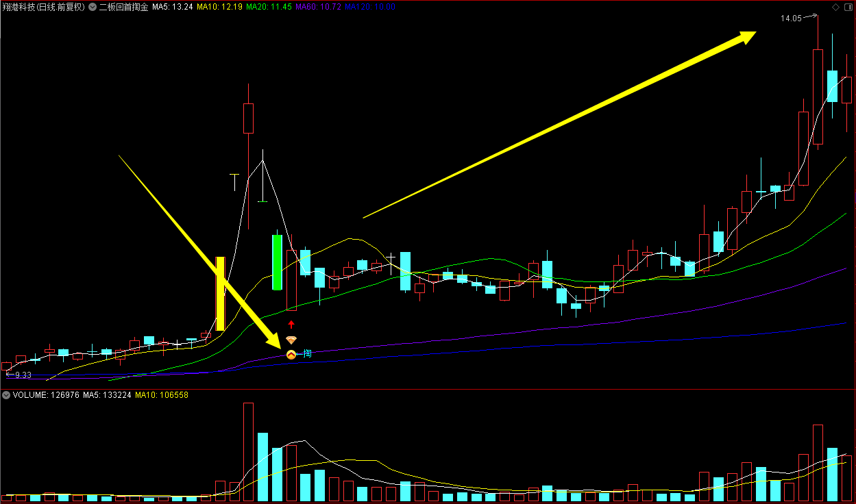
Task: Click the 二板回首掏金 indicator label
Action: (123, 7)
